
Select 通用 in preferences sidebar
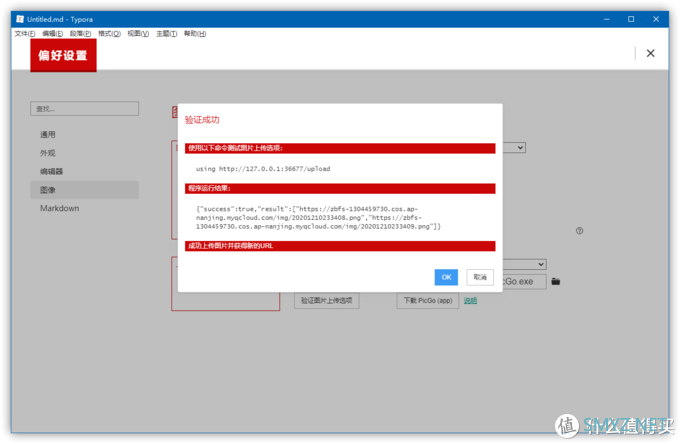pos(85,134)
